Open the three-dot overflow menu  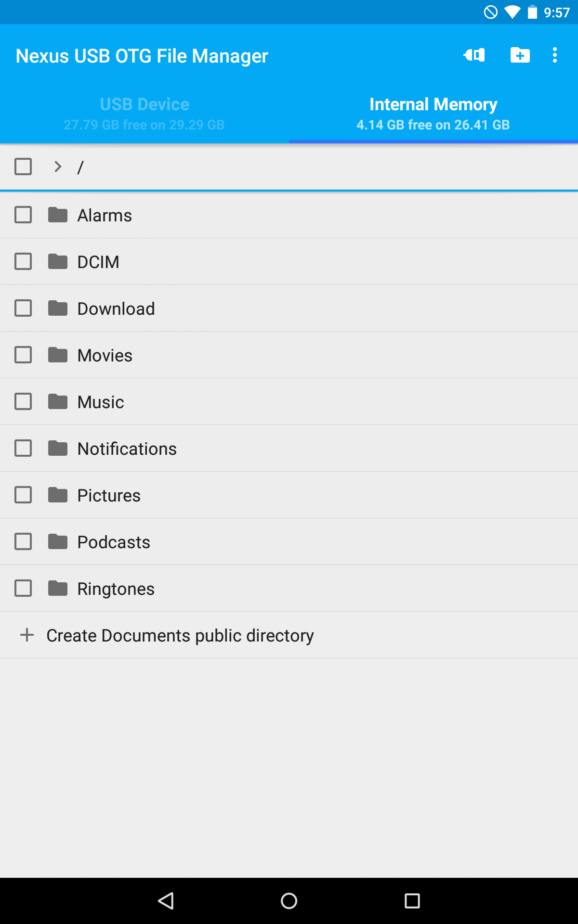(x=555, y=55)
